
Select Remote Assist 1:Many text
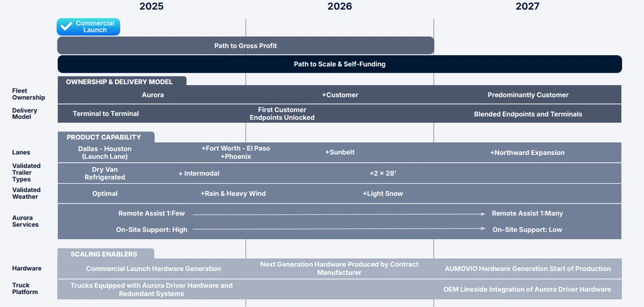pos(528,214)
